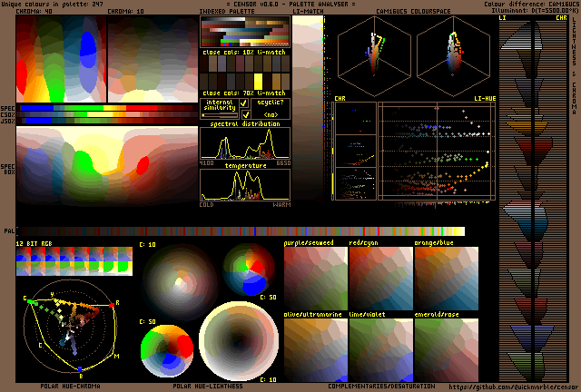This screenshot has width=581, height=392.
Task: Click the lower-left C: 50 hue circle
Action: click(167, 350)
